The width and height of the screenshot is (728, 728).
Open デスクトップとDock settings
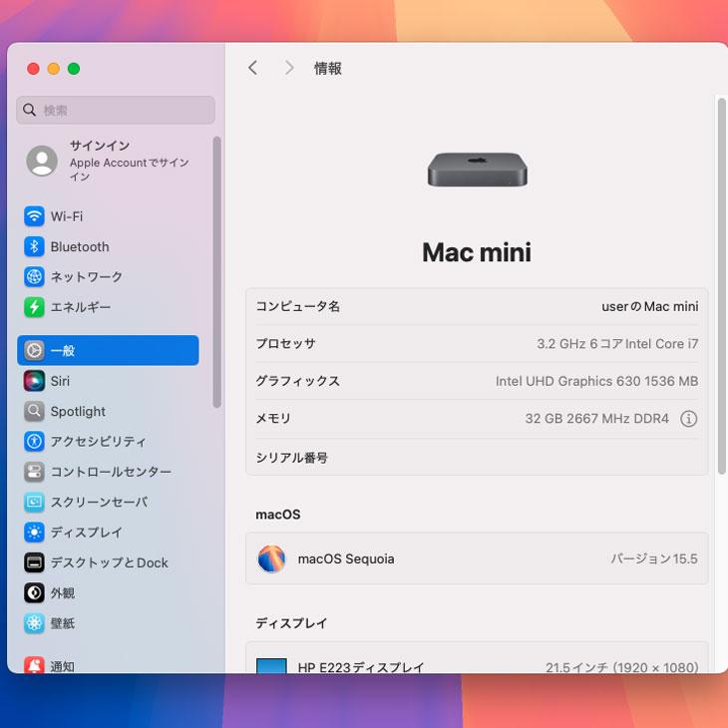(109, 562)
